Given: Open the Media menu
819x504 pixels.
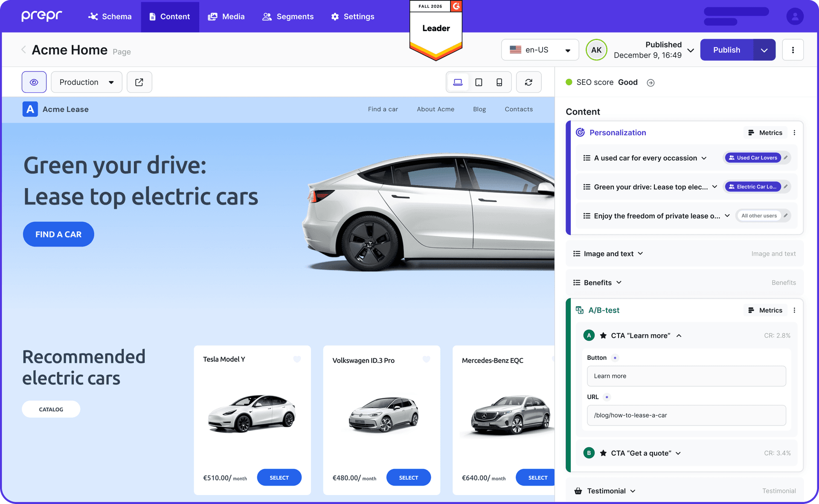Looking at the screenshot, I should [226, 16].
